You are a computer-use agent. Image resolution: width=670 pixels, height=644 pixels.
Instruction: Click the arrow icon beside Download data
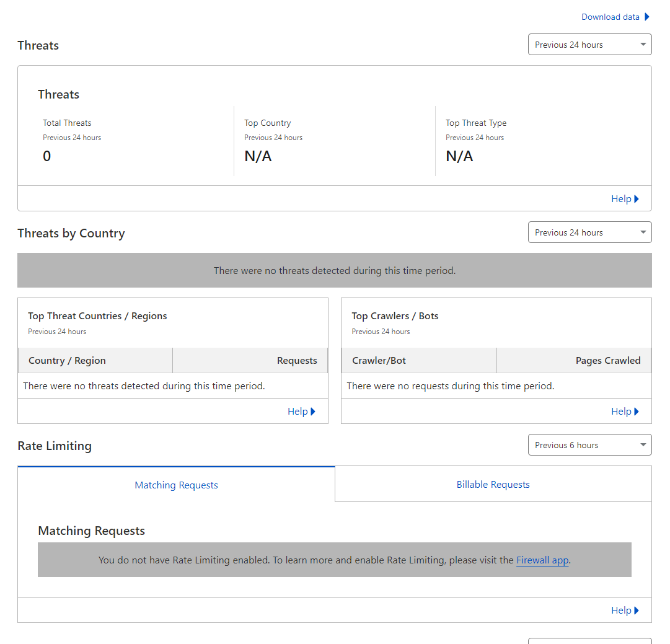647,17
